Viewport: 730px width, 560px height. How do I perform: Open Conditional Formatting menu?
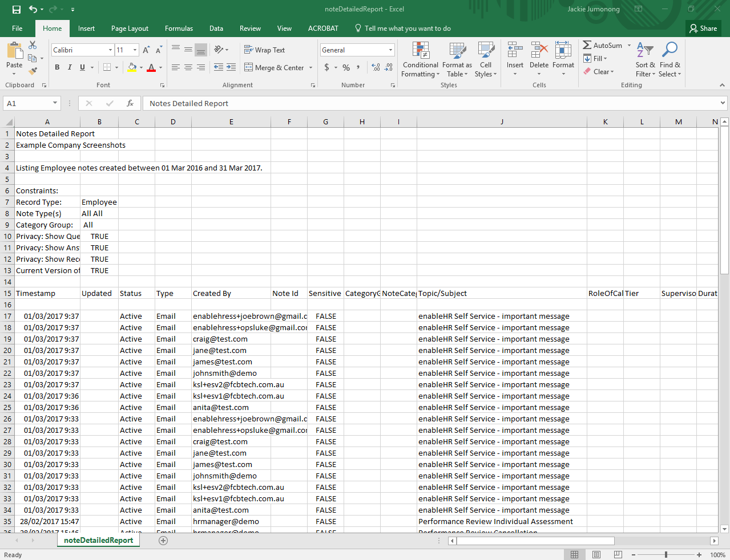[x=421, y=59]
